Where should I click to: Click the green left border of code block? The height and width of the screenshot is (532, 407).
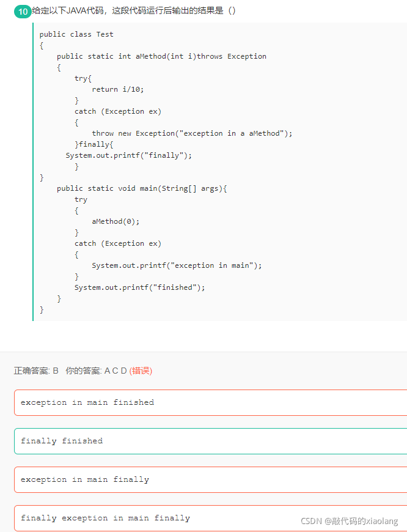33,172
